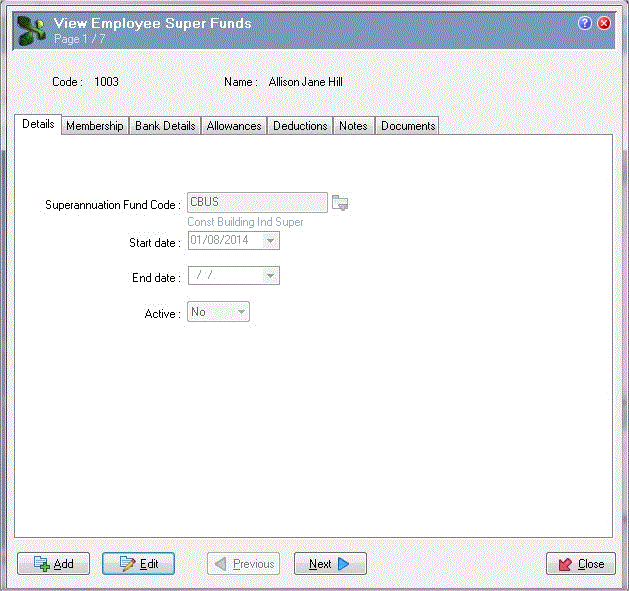Screen dimensions: 629x591
Task: Go to the Deductions tab
Action: coord(300,126)
